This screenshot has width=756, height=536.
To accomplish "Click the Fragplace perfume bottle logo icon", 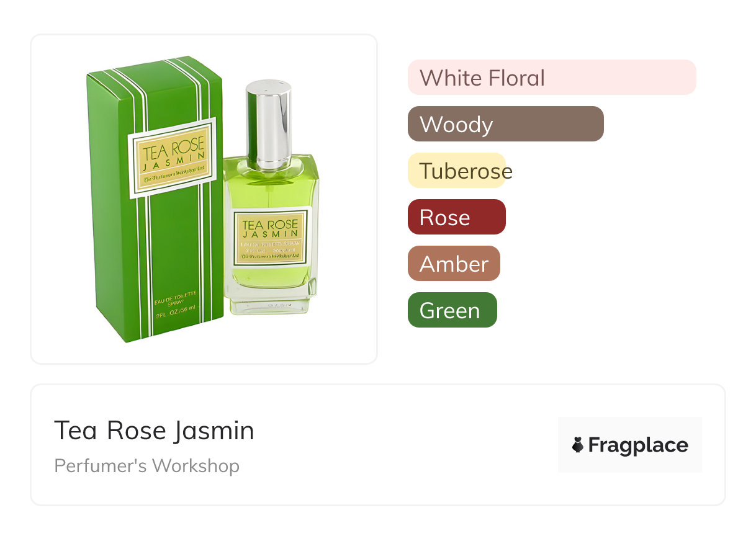I will 578,445.
